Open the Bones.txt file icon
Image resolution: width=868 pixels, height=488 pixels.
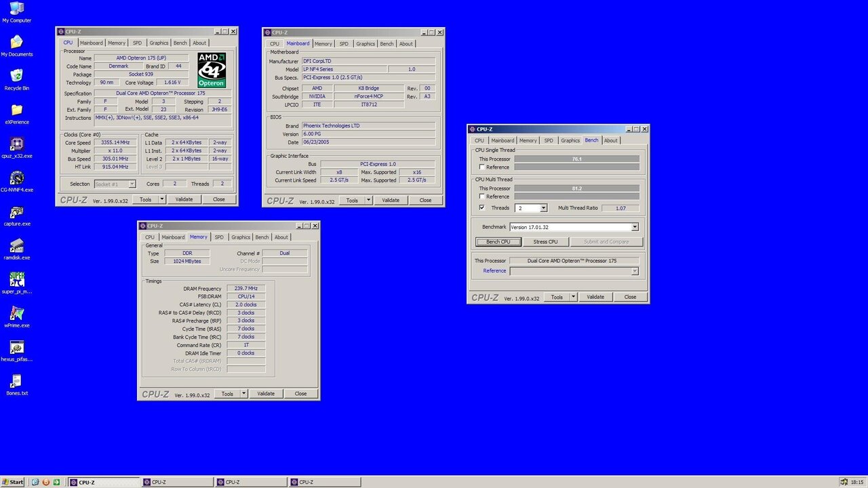point(17,382)
